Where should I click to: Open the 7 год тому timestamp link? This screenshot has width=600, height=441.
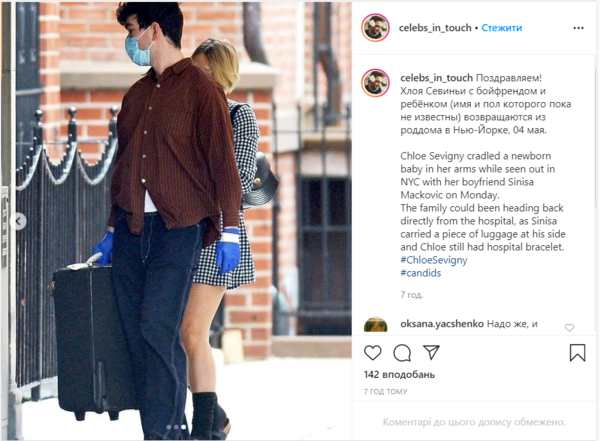pos(385,391)
